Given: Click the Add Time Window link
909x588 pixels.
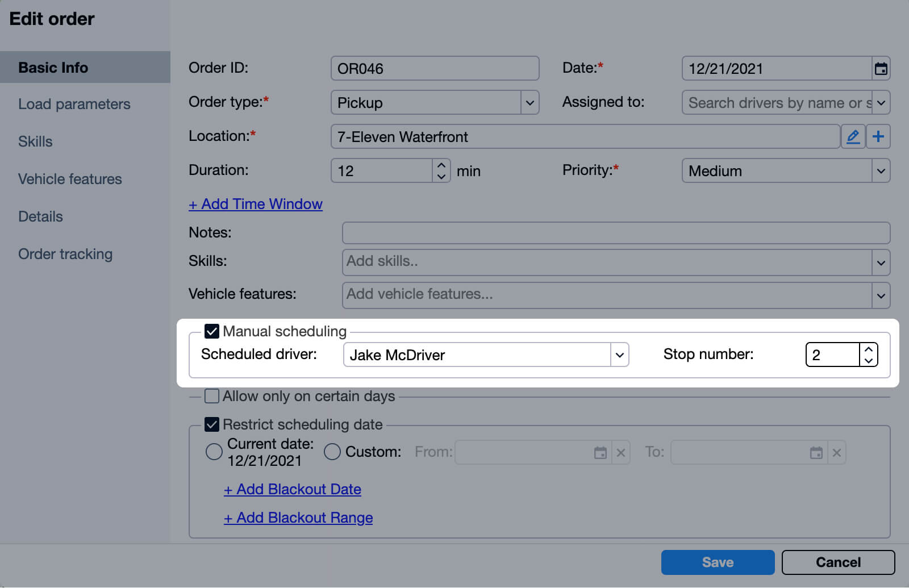Looking at the screenshot, I should pyautogui.click(x=256, y=204).
